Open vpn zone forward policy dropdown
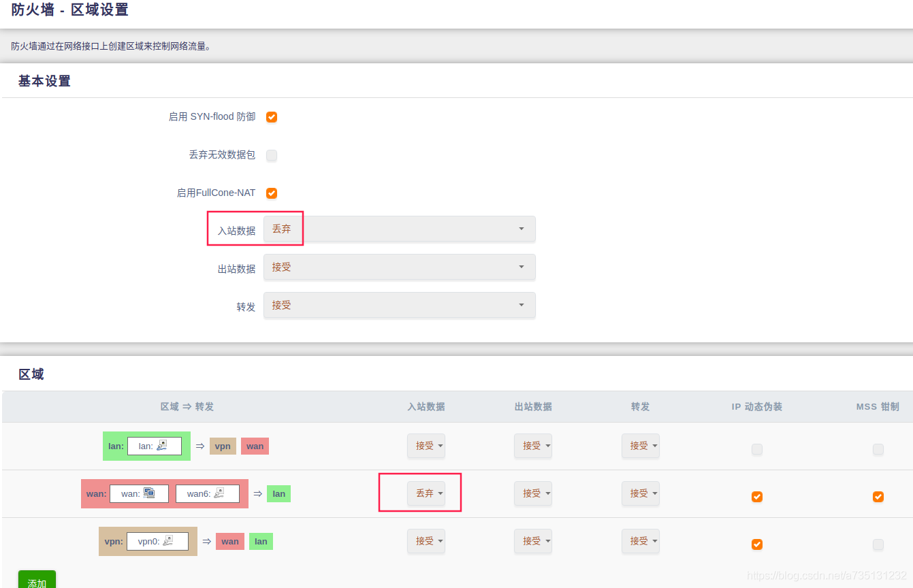The width and height of the screenshot is (913, 588). tap(641, 541)
